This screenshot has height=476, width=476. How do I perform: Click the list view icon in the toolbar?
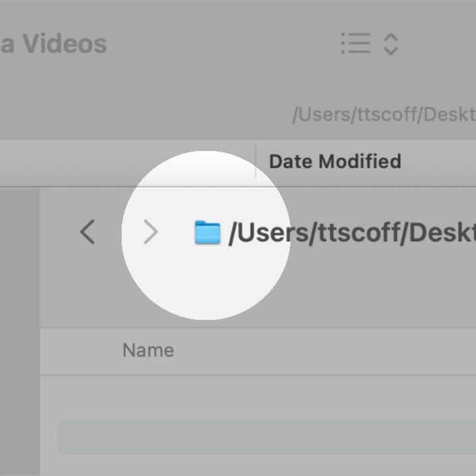click(x=355, y=44)
